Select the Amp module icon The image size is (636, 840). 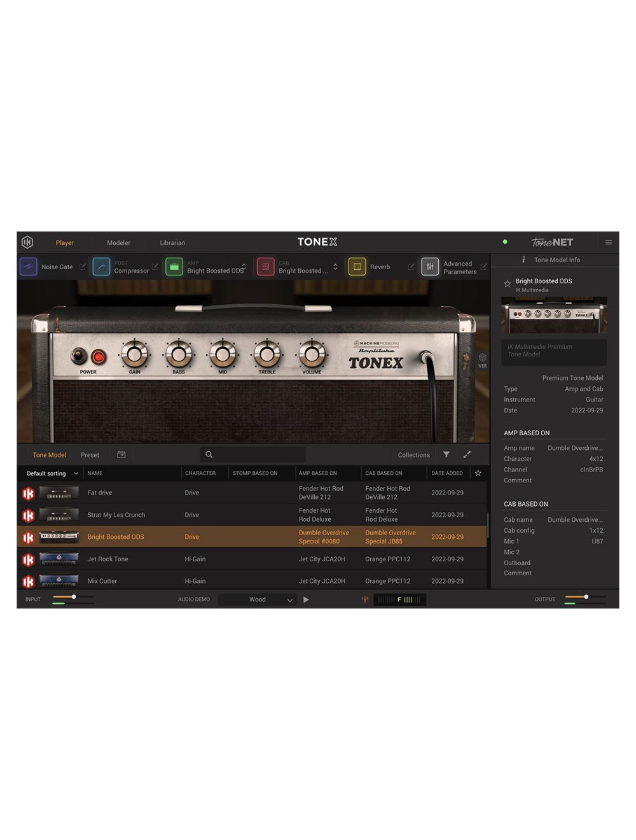click(x=175, y=267)
